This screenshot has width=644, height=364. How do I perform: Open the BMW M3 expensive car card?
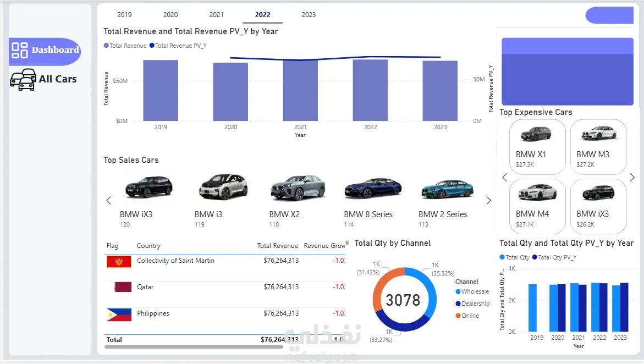coord(598,147)
